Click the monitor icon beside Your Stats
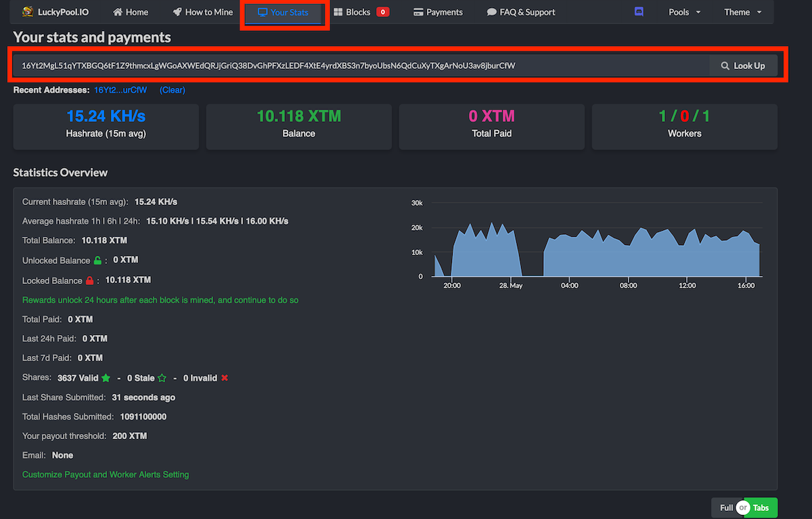The height and width of the screenshot is (519, 812). point(263,12)
